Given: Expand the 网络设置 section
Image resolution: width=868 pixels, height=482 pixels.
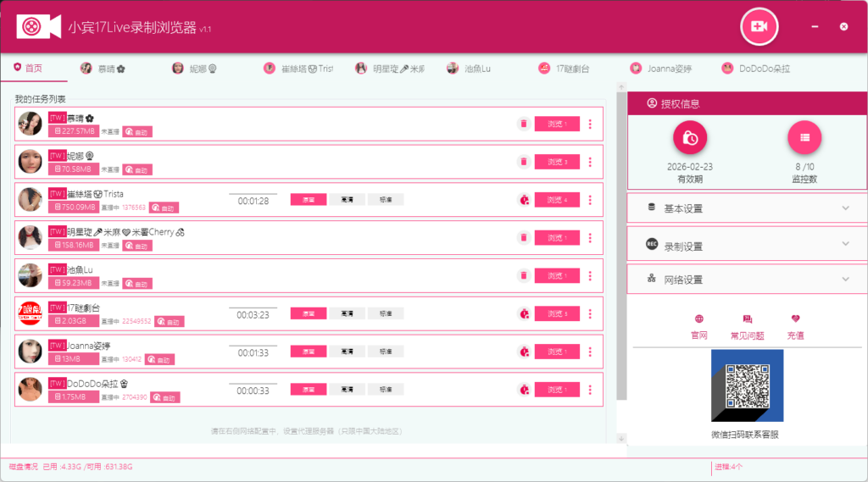Looking at the screenshot, I should pos(747,280).
